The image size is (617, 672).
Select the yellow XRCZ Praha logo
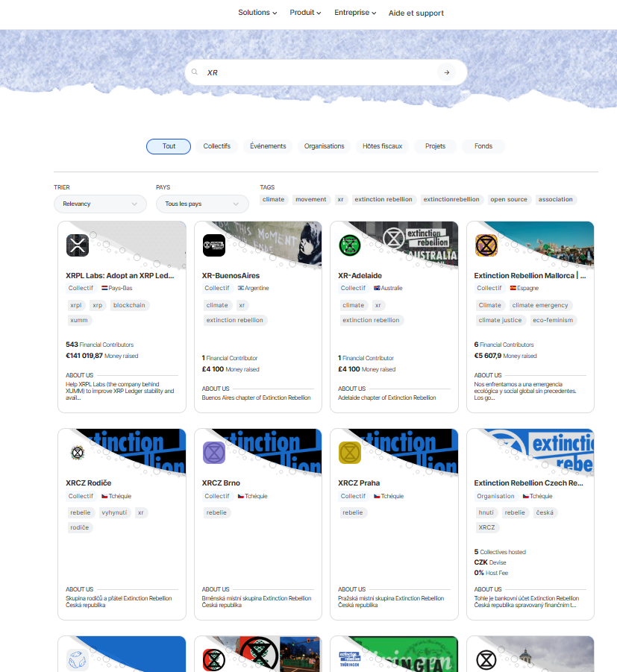350,453
